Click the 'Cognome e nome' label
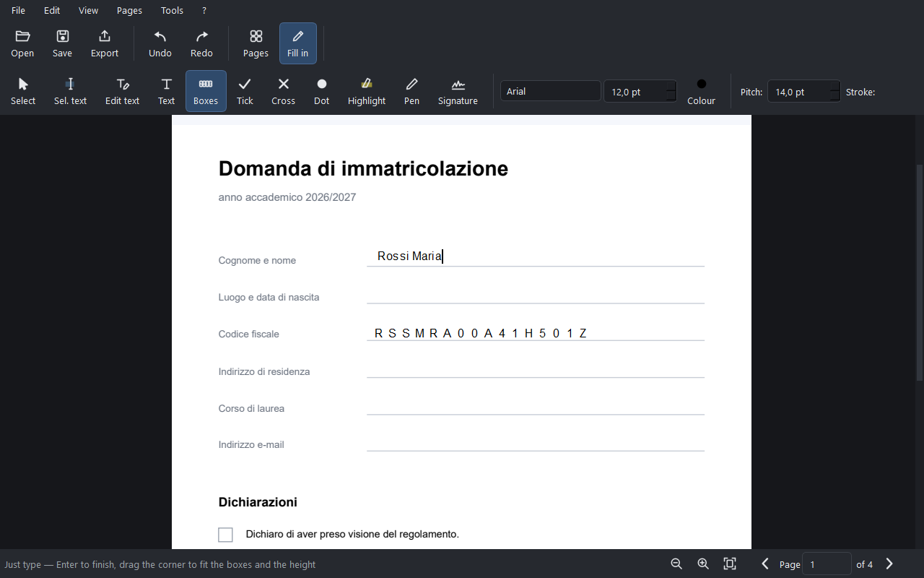924x578 pixels. (257, 260)
